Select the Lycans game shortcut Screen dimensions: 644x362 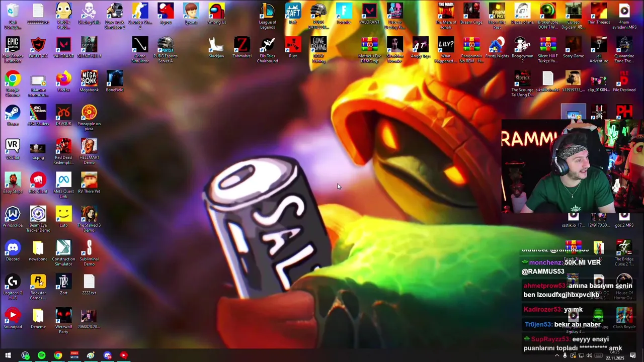[x=191, y=14]
